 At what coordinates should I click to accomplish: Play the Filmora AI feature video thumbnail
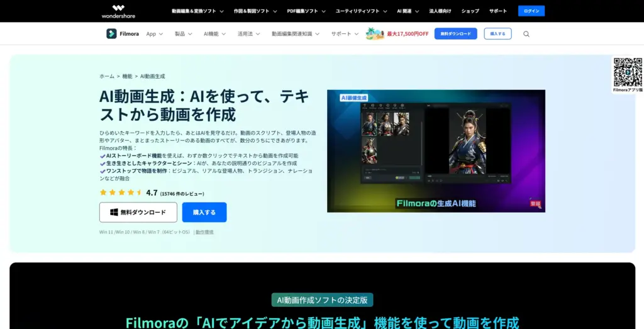436,151
